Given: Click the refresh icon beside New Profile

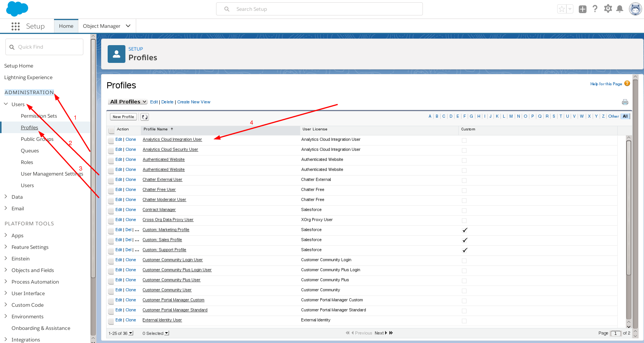Looking at the screenshot, I should 145,117.
